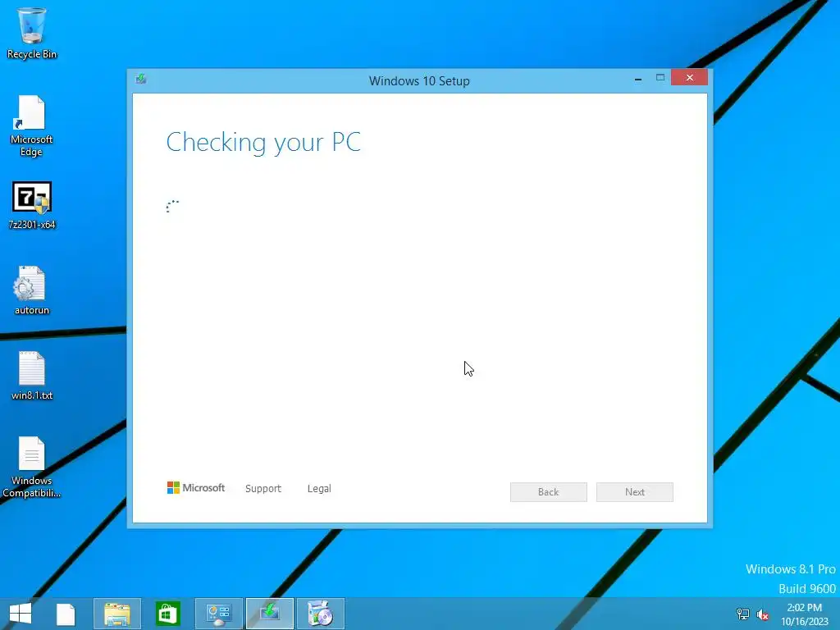Open the Legal link
The width and height of the screenshot is (840, 630).
click(x=319, y=489)
